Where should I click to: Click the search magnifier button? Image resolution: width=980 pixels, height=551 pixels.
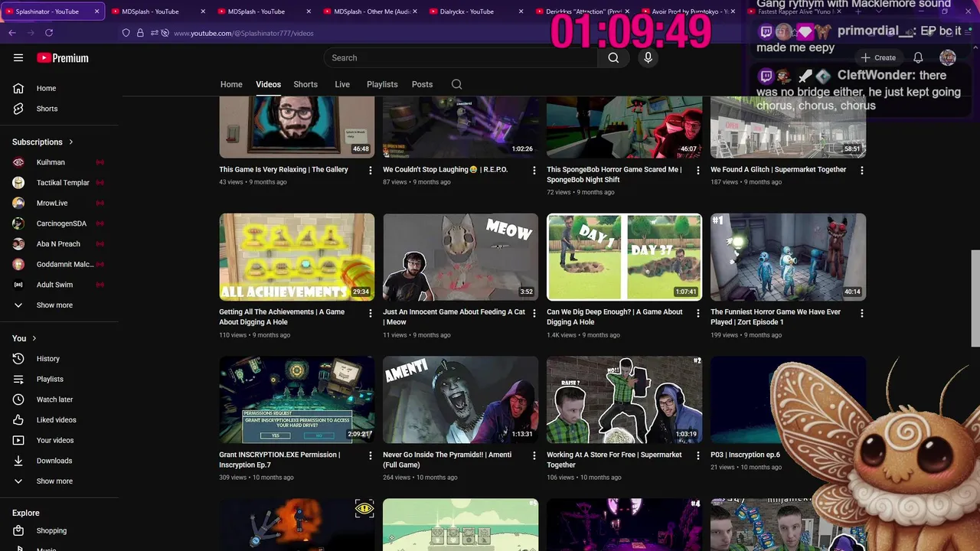(613, 58)
